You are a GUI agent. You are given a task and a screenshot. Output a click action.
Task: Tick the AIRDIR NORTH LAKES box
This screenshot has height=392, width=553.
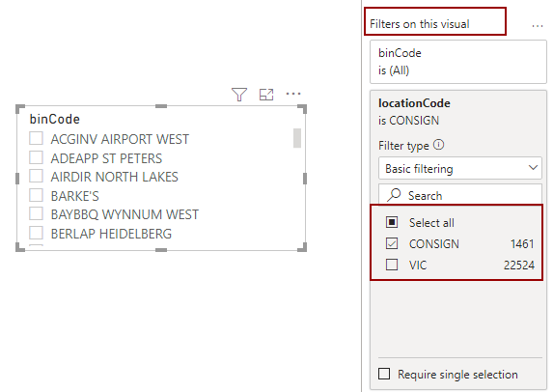(37, 176)
